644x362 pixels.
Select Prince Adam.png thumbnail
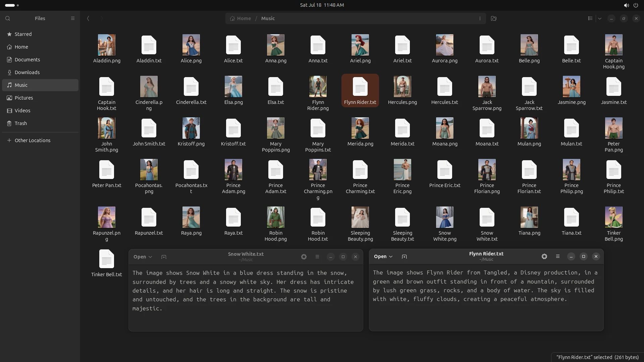point(233,170)
